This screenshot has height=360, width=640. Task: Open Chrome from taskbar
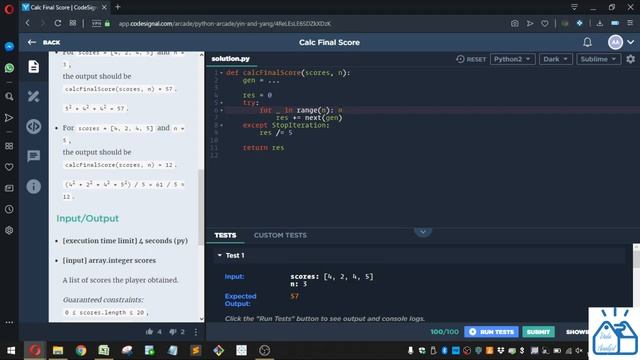pyautogui.click(x=81, y=350)
